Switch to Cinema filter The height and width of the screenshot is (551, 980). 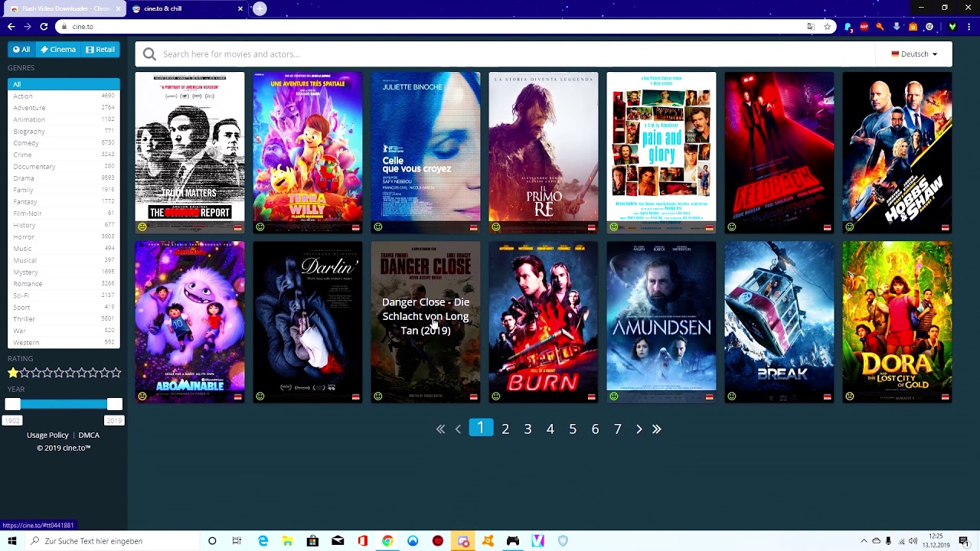coord(58,50)
